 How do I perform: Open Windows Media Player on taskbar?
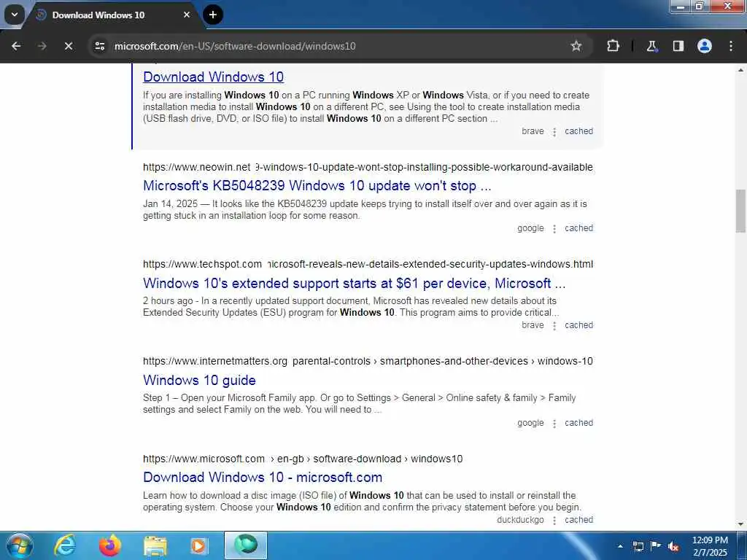198,545
